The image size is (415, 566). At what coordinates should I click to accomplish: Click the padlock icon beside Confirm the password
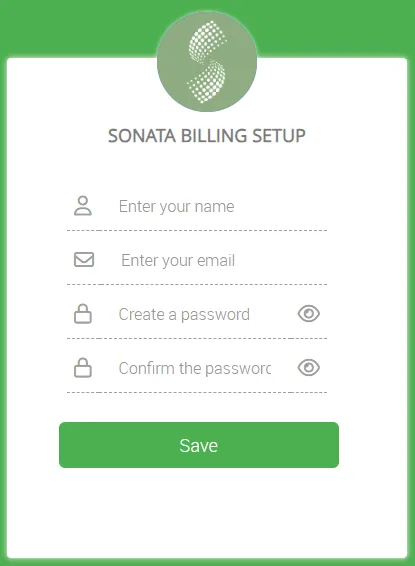point(83,368)
